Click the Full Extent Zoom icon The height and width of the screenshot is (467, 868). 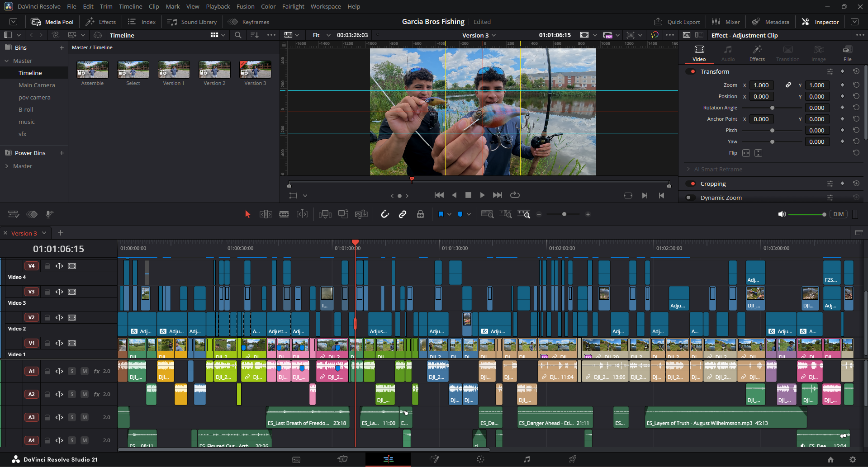coord(488,214)
